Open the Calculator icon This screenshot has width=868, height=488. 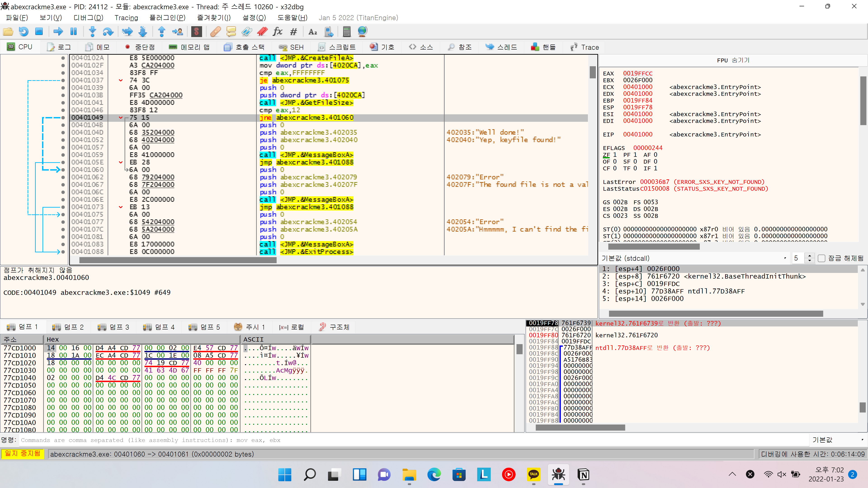(347, 32)
